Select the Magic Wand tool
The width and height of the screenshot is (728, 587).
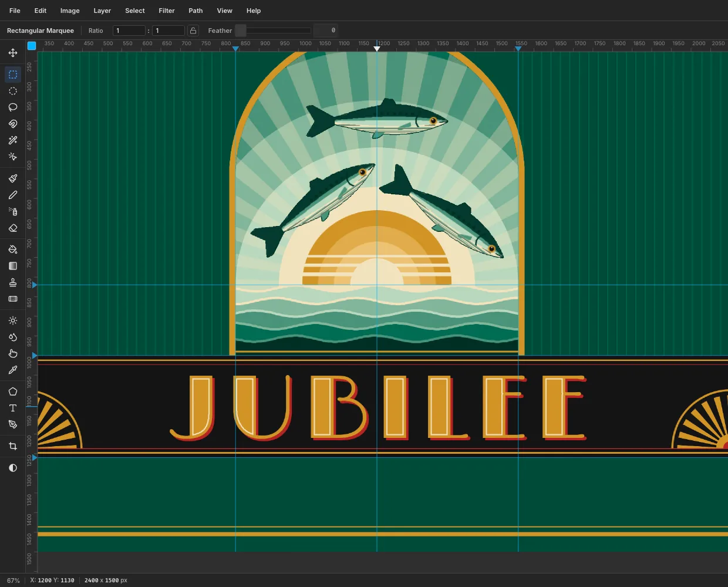pyautogui.click(x=13, y=140)
